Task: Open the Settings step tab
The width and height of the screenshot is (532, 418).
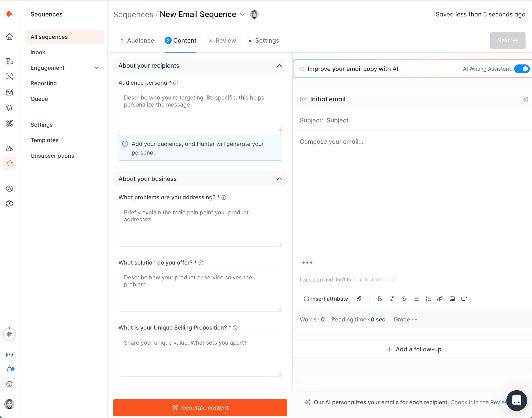Action: pyautogui.click(x=263, y=40)
